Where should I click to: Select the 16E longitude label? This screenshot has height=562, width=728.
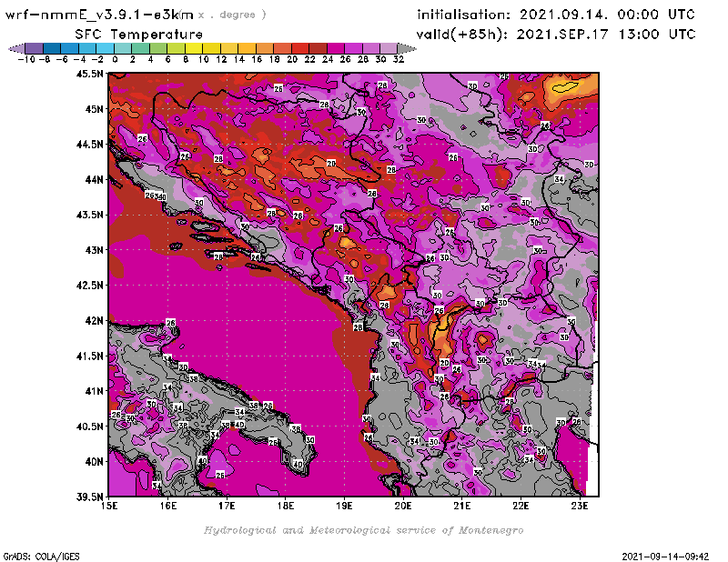(168, 506)
